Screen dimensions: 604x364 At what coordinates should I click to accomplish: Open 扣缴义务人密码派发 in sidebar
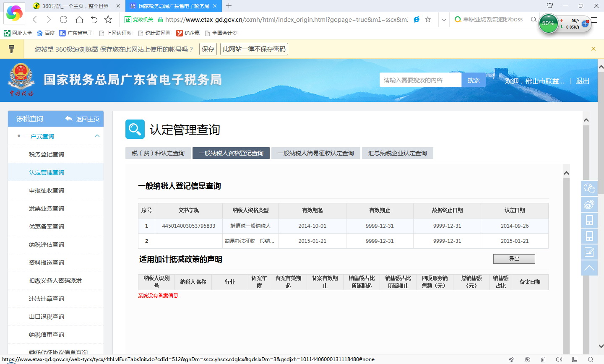[56, 281]
